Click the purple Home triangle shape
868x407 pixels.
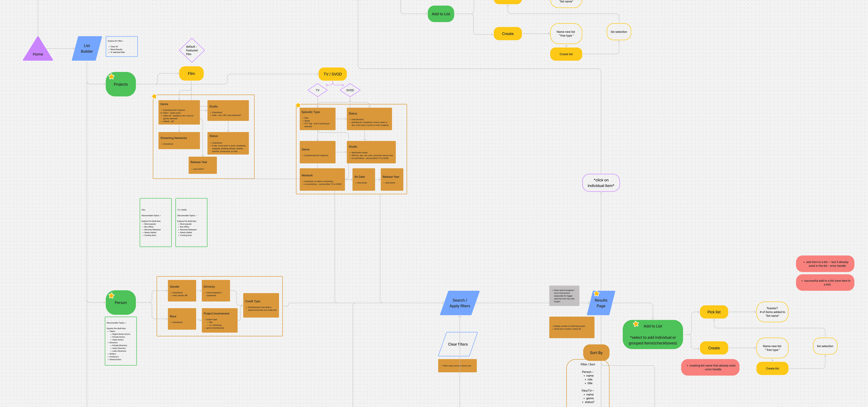38,51
